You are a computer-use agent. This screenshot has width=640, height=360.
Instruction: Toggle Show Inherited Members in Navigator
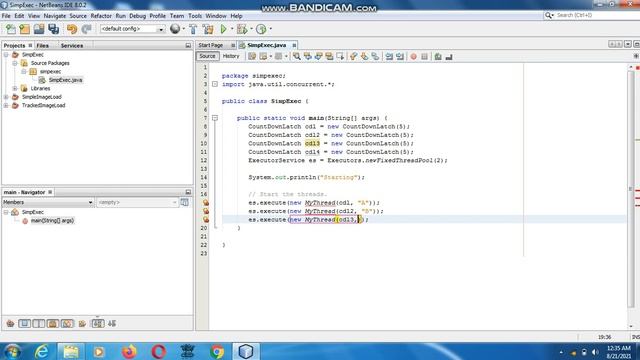click(10, 324)
